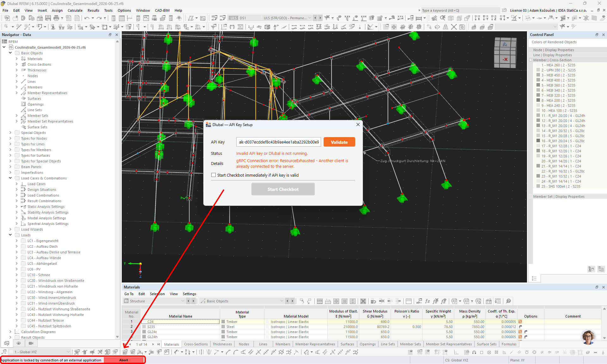Click the Type a keyword search box
The height and width of the screenshot is (364, 607).
tap(461, 10)
